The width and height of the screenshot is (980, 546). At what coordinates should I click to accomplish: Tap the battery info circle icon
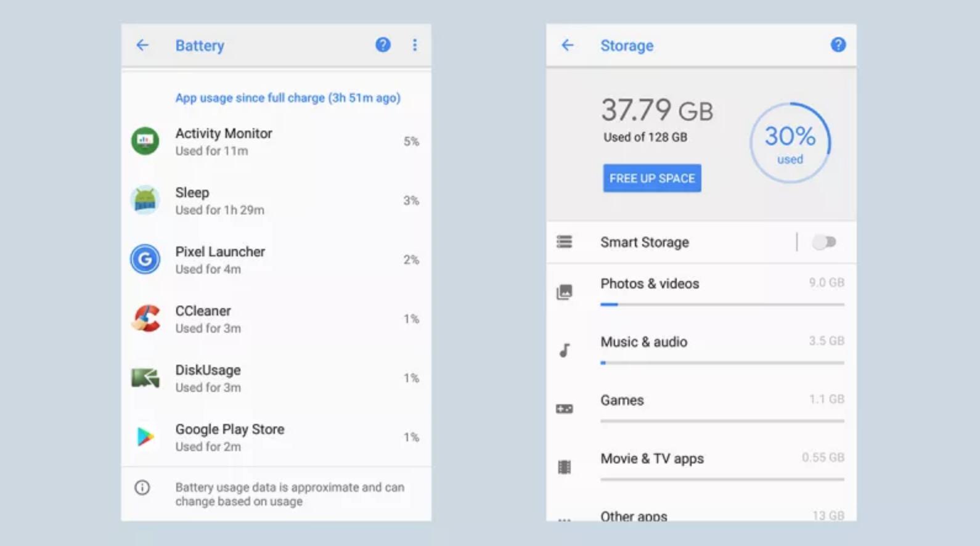pyautogui.click(x=142, y=488)
